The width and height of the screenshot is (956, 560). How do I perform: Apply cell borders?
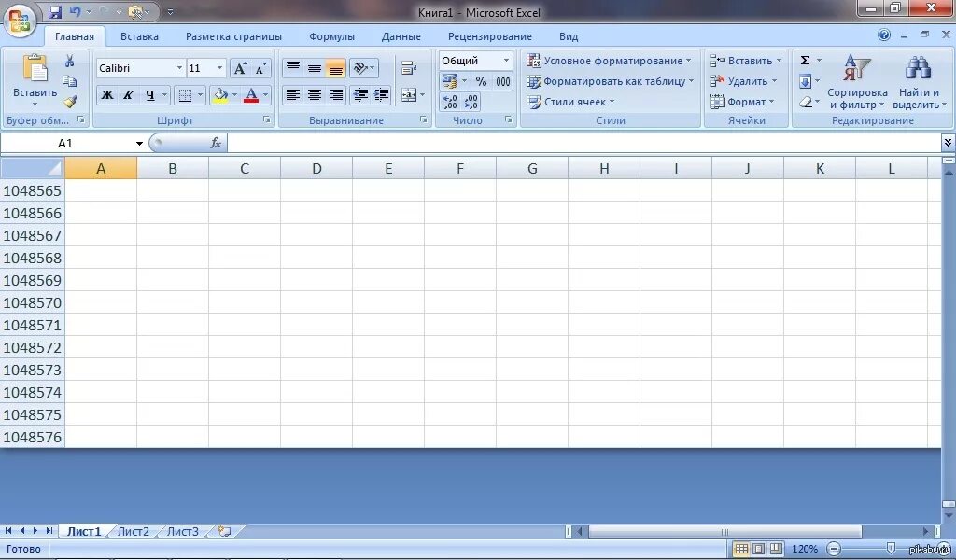click(x=186, y=94)
